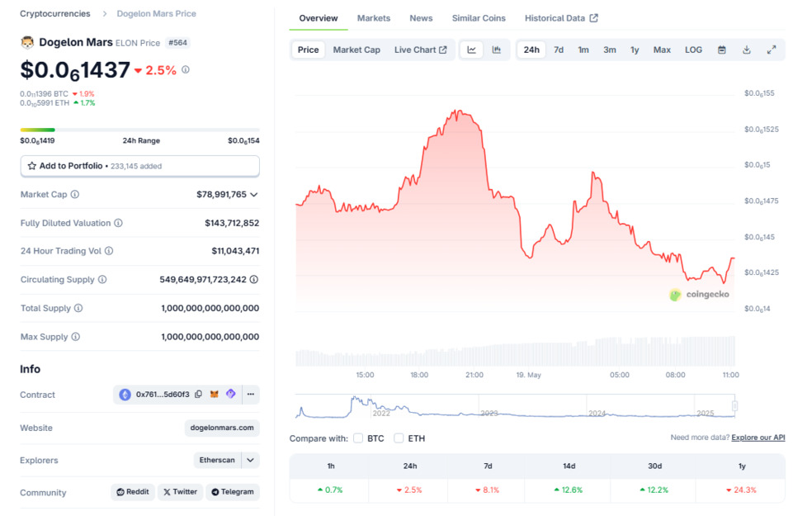Viewport: 812px width, 516px height.
Task: Expand chart to fullscreen
Action: (x=772, y=50)
